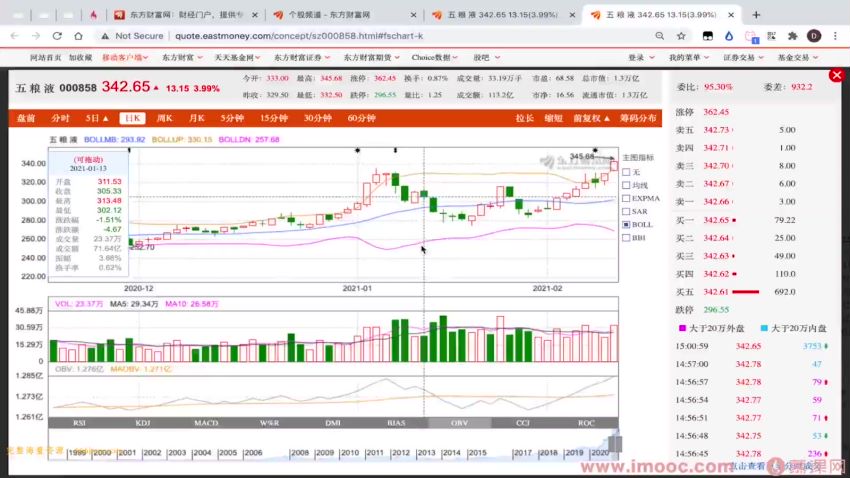Open the 证券交易 dropdown

743,57
